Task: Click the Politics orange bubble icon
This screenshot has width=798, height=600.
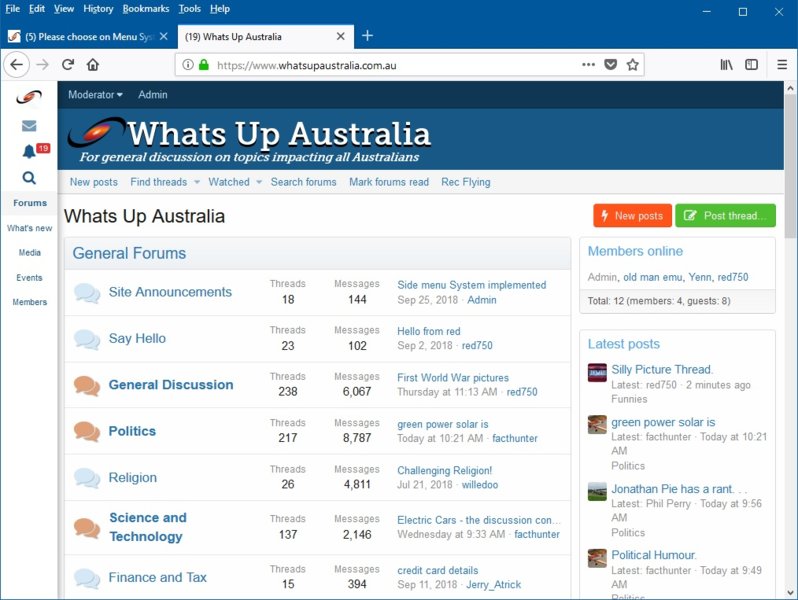Action: pos(87,432)
